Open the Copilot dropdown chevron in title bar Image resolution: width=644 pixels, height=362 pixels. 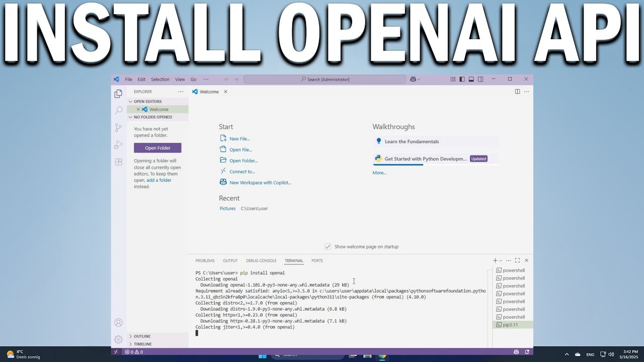[x=419, y=79]
